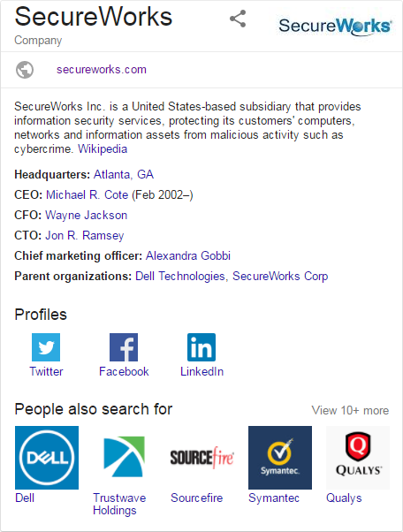Open the LinkedIn profile icon
The width and height of the screenshot is (403, 532).
tap(201, 347)
